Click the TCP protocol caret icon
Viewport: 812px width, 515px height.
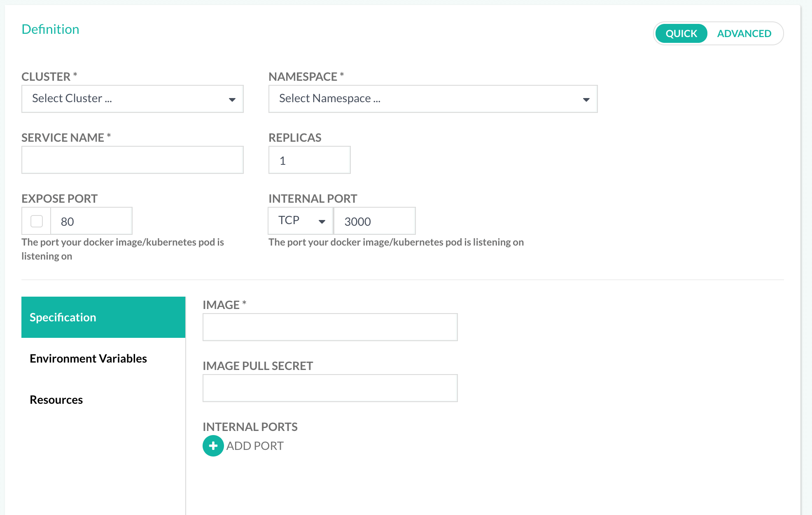coord(322,221)
